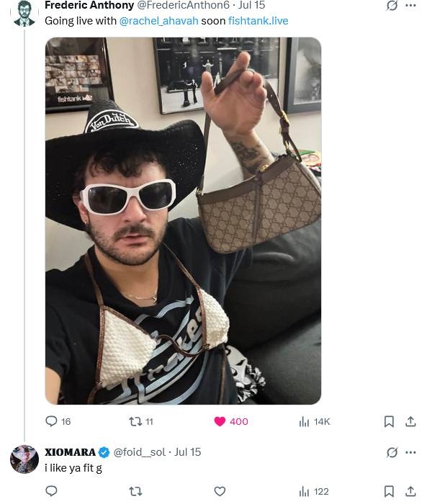Open Grok icon on Frederic Anthony's post

point(392,6)
